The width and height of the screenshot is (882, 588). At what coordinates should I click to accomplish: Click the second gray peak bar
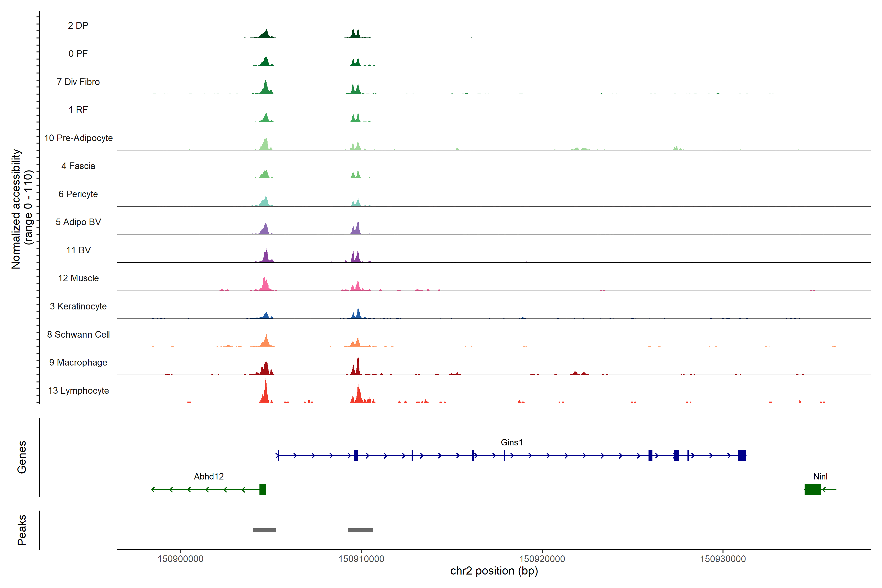pyautogui.click(x=360, y=530)
